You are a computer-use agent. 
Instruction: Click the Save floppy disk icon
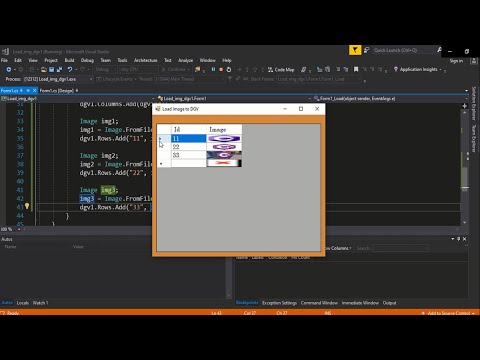coord(52,69)
